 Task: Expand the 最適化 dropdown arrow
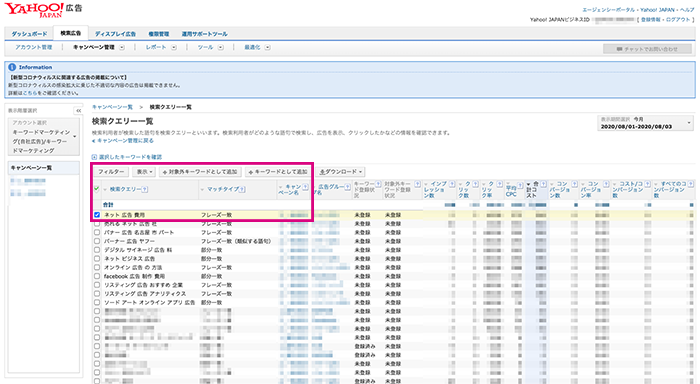(x=267, y=47)
